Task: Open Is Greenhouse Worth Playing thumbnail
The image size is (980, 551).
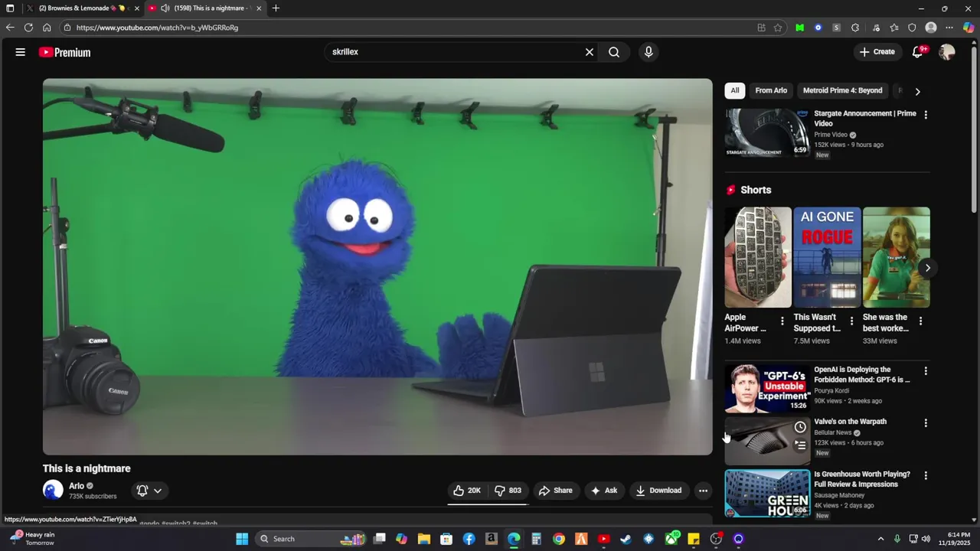Action: tap(767, 493)
